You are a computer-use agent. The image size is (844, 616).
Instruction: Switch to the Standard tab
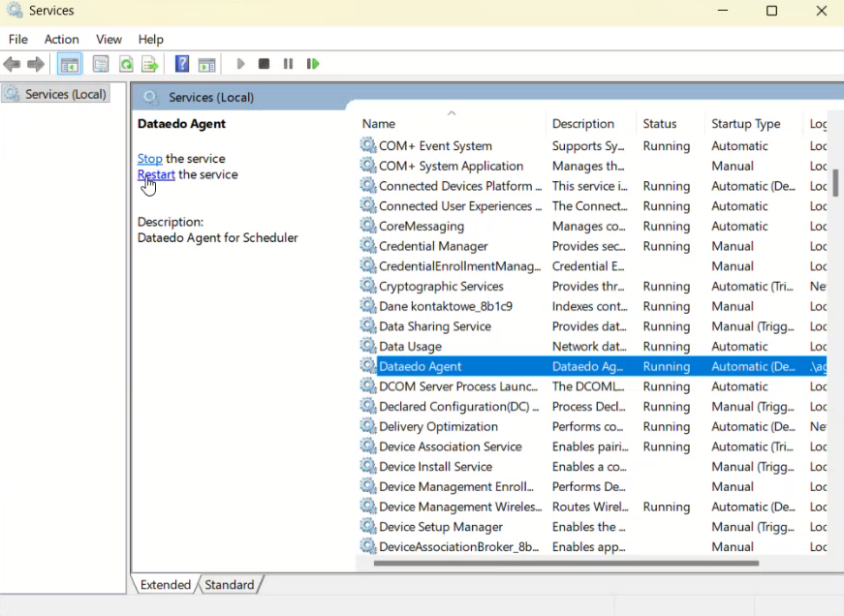[230, 585]
